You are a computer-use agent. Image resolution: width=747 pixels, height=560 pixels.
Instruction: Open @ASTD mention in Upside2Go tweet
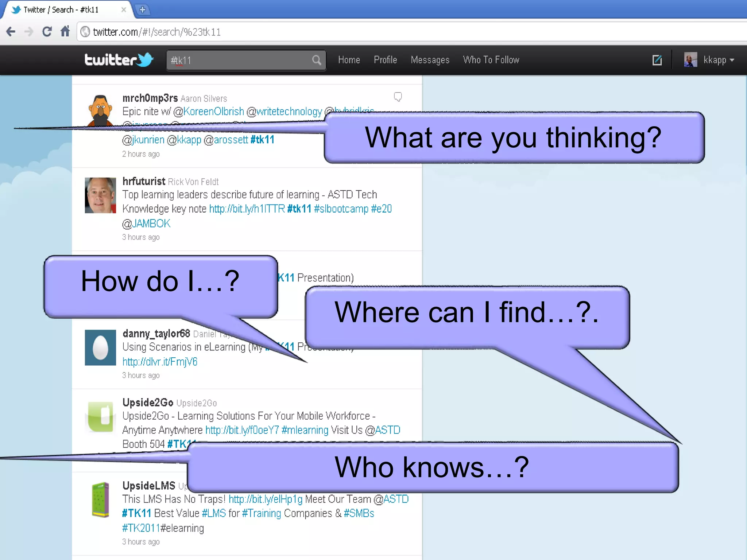(383, 430)
